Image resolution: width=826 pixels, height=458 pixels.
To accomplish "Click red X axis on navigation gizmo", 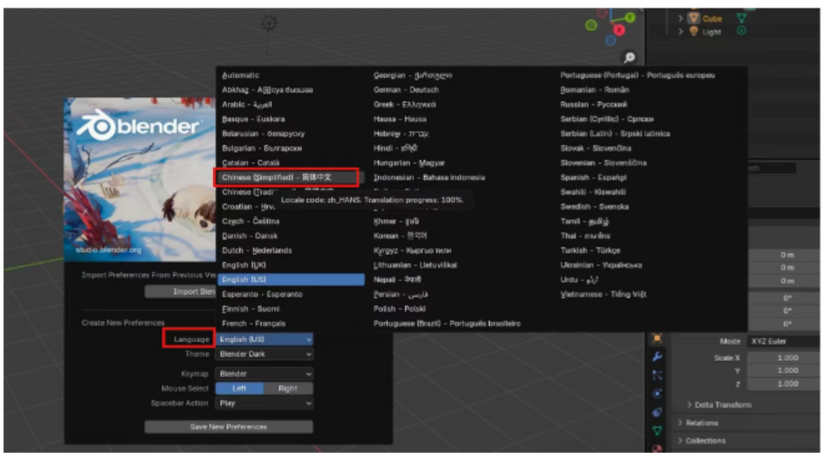I will coord(619,31).
